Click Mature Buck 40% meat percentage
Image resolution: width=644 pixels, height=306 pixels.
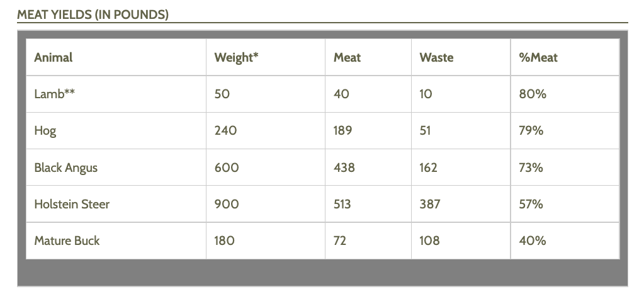coord(533,241)
